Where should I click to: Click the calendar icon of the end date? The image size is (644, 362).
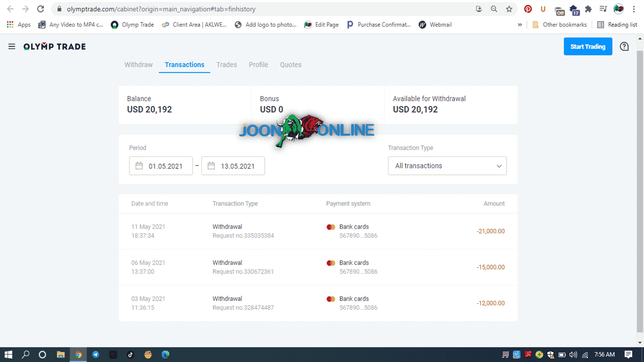click(211, 166)
